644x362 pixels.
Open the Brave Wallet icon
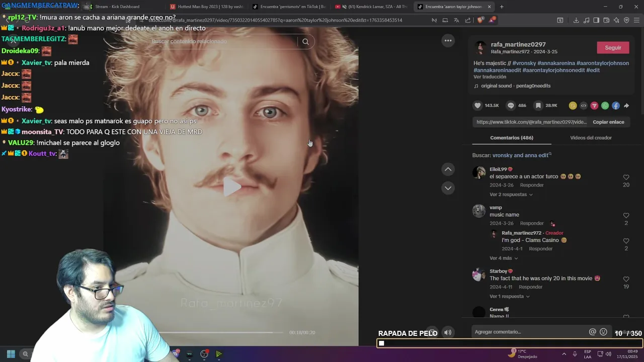606,20
